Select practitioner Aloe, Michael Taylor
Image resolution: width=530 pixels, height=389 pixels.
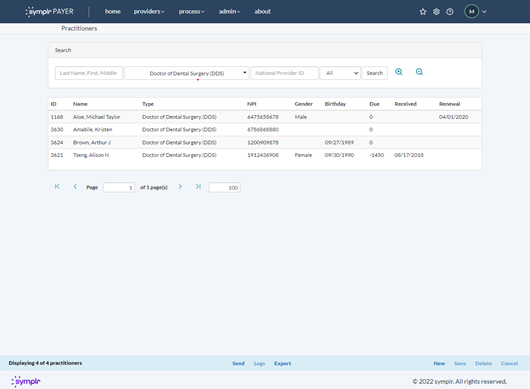click(x=96, y=117)
